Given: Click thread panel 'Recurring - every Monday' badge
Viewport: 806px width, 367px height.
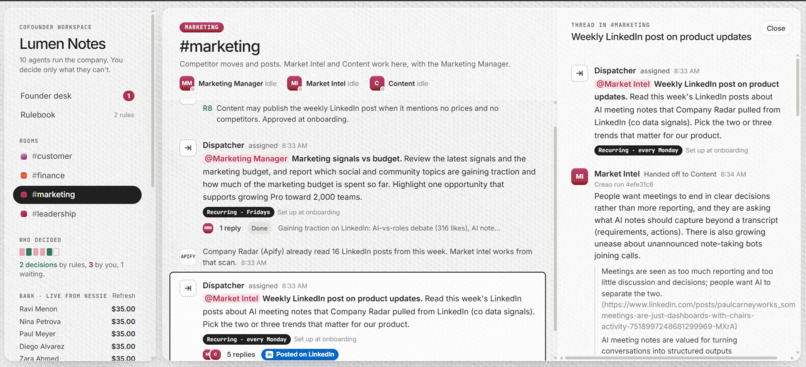Looking at the screenshot, I should point(638,150).
